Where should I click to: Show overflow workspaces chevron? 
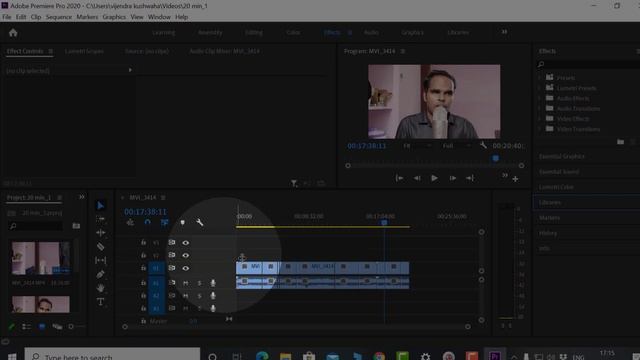(x=504, y=32)
